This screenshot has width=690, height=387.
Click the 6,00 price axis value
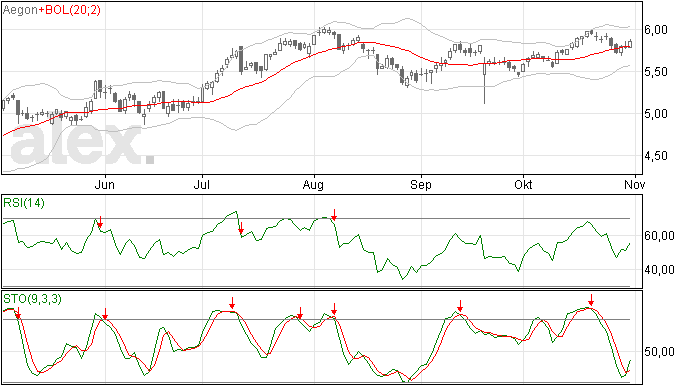656,30
